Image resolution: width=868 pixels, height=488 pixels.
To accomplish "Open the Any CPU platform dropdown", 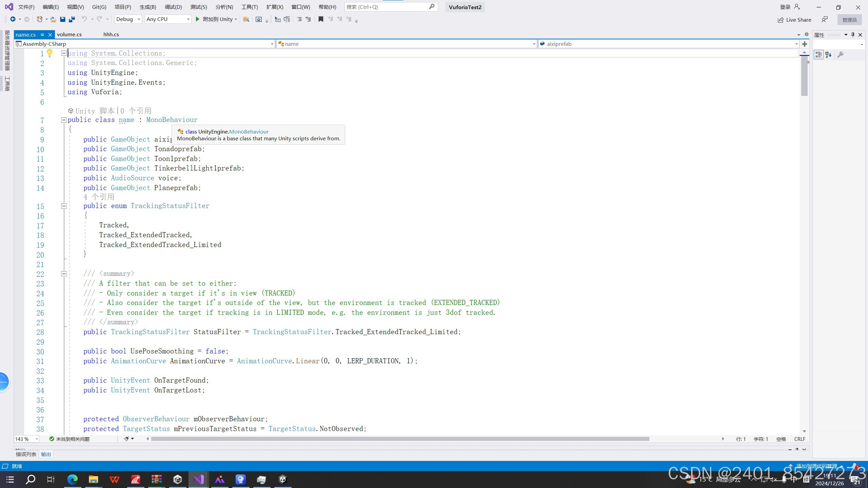I will (167, 19).
